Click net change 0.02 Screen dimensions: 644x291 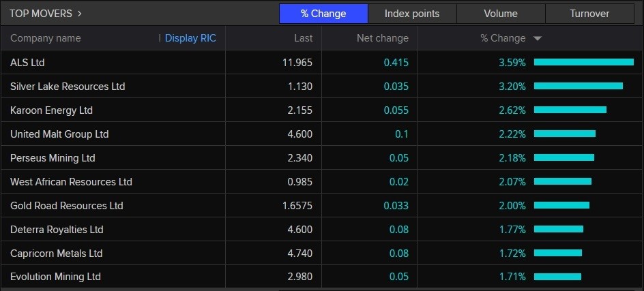pos(399,182)
